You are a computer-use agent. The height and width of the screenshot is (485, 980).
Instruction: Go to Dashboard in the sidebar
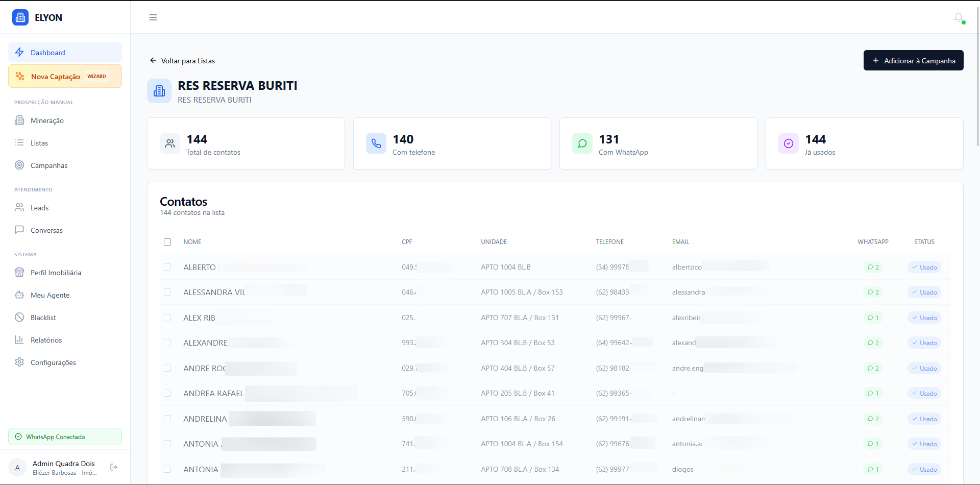click(48, 53)
